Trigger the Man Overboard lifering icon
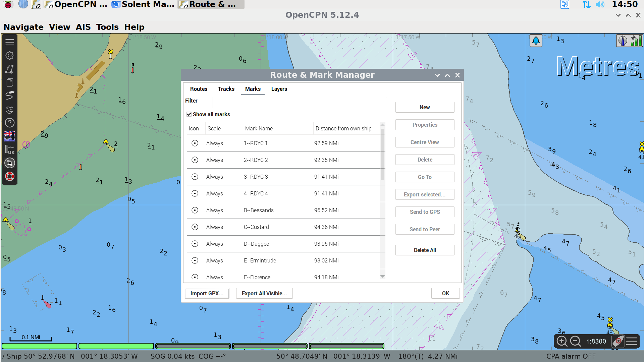Screen dimensions: 644x362 click(x=9, y=176)
